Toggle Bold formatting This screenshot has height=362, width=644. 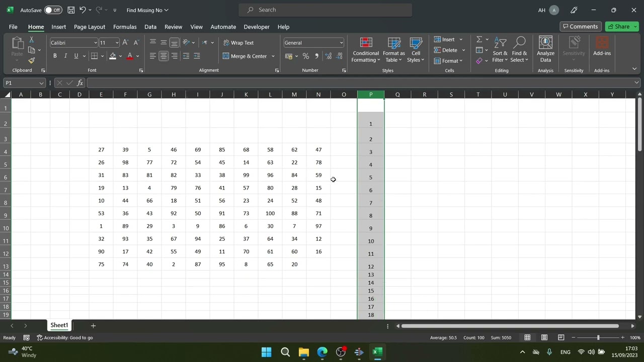coord(55,56)
